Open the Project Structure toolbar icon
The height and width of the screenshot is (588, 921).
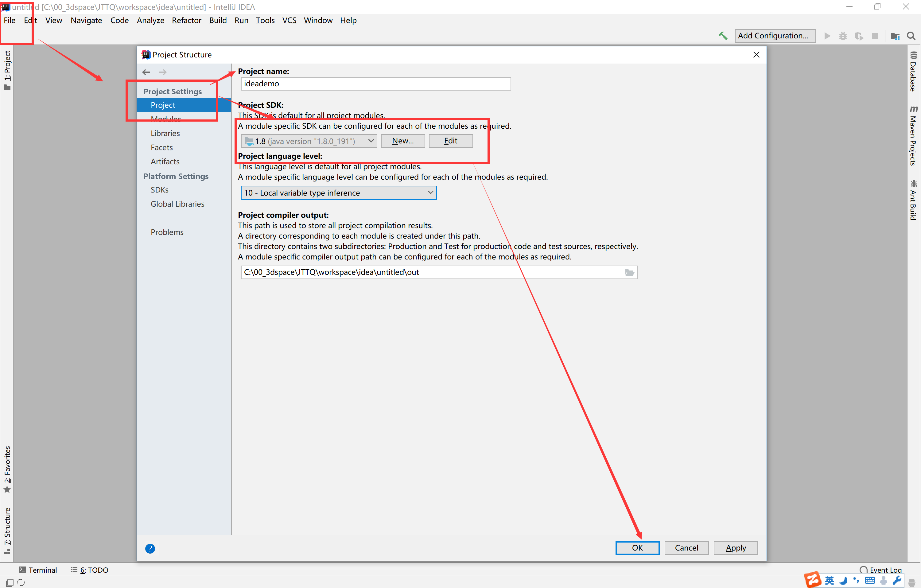895,36
